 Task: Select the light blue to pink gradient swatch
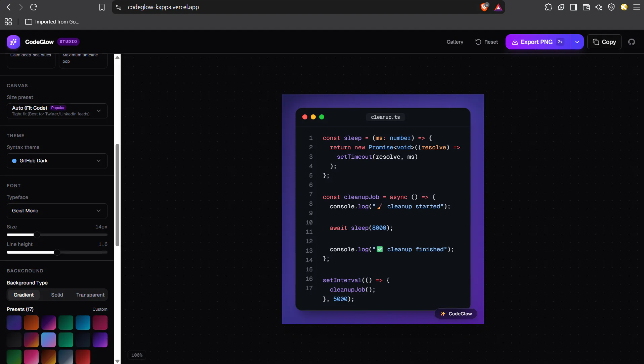click(48, 340)
